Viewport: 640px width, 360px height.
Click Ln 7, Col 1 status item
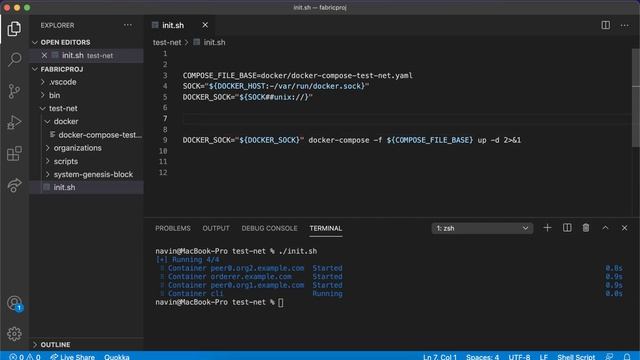(440, 357)
